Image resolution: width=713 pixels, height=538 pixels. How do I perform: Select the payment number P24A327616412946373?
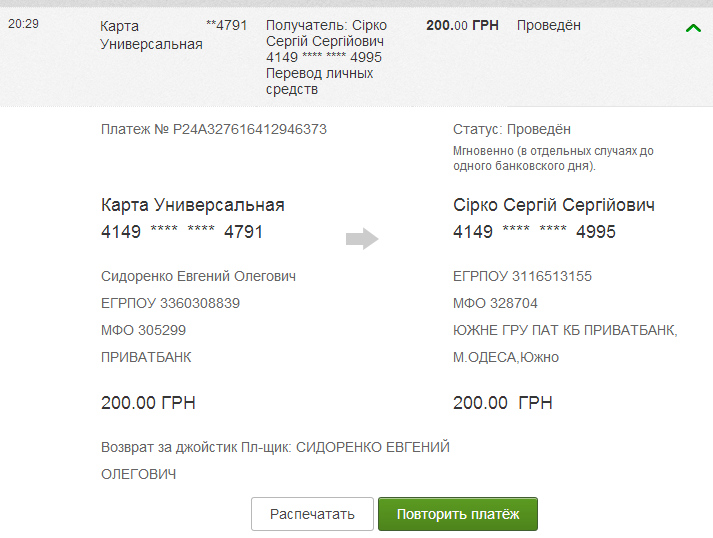[x=214, y=129]
